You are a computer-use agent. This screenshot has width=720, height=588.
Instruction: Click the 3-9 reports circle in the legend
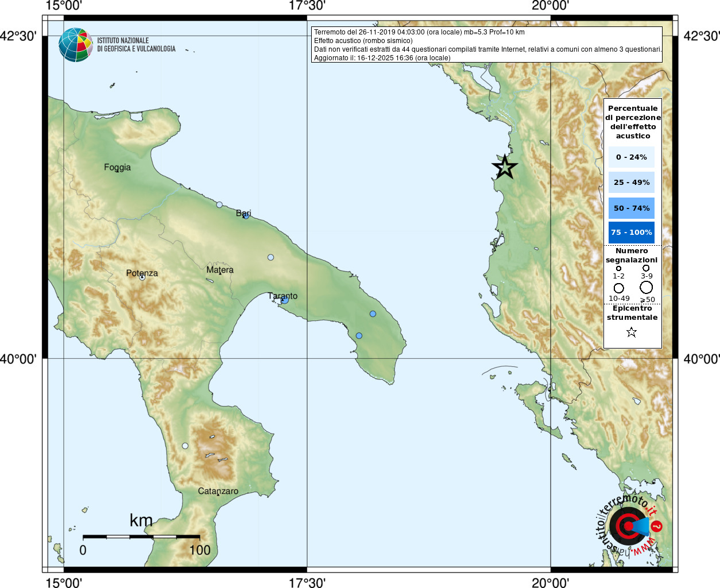(646, 268)
